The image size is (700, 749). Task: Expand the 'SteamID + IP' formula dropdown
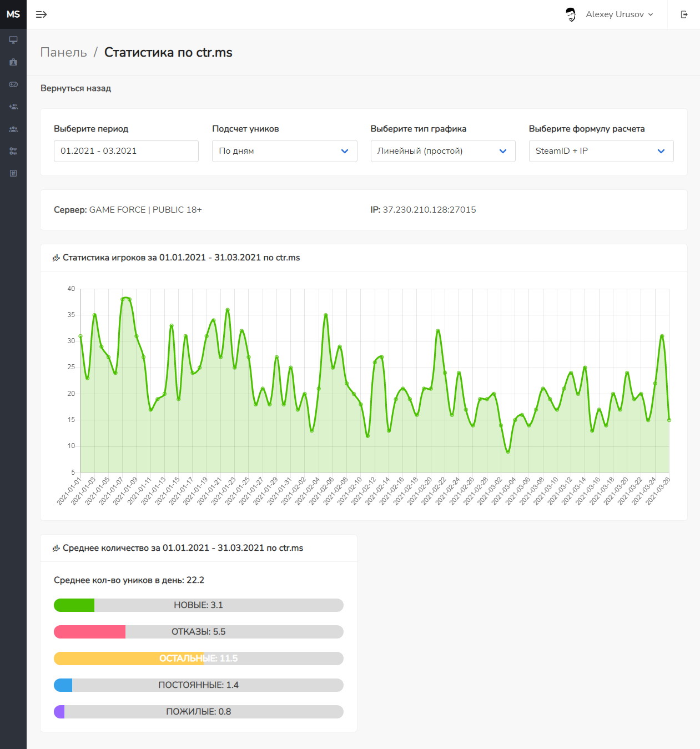601,151
